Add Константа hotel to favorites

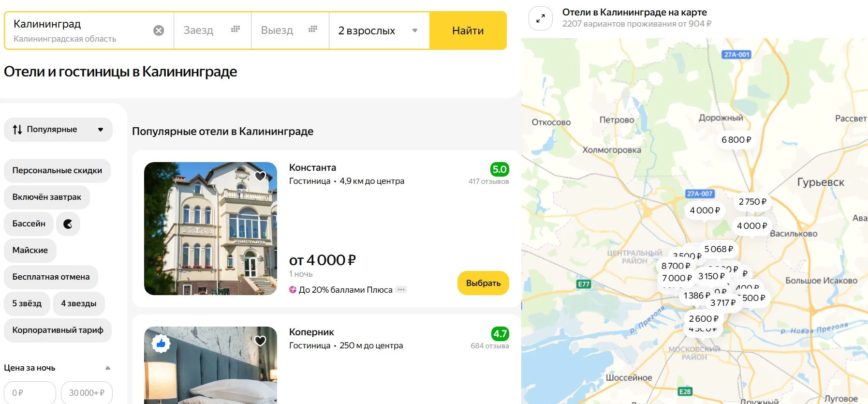(x=260, y=176)
